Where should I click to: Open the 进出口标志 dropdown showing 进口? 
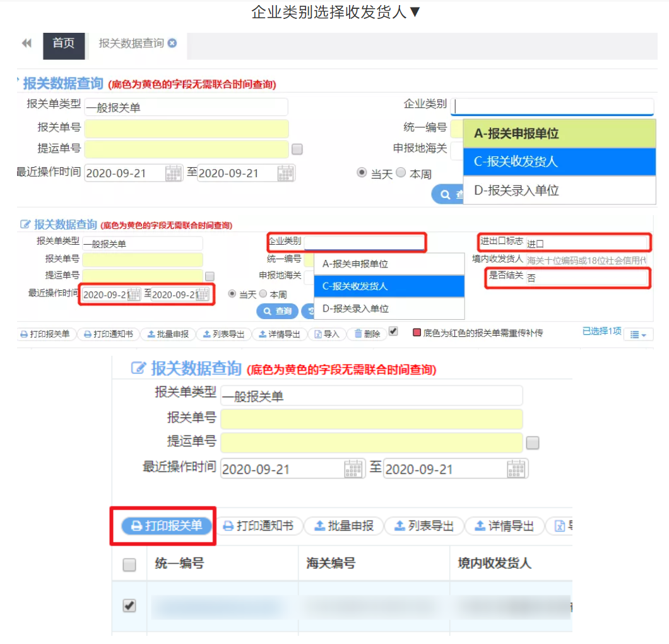point(587,243)
